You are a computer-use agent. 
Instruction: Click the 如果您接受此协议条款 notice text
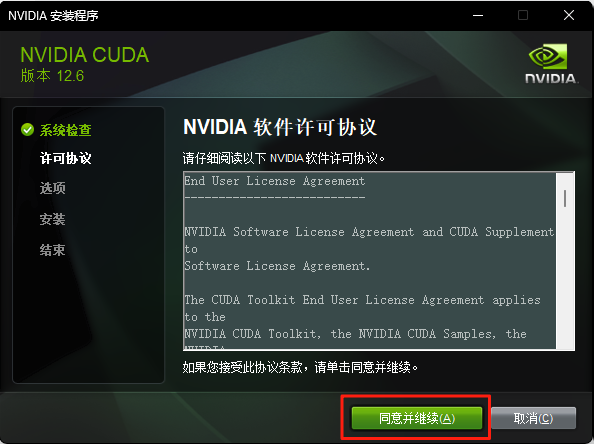[300, 367]
